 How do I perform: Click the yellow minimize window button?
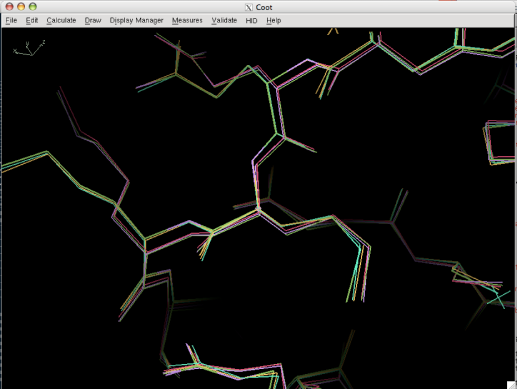(21, 7)
